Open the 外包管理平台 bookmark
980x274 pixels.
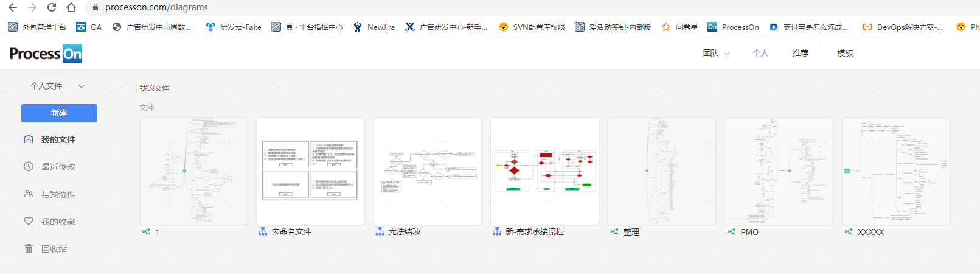[37, 27]
